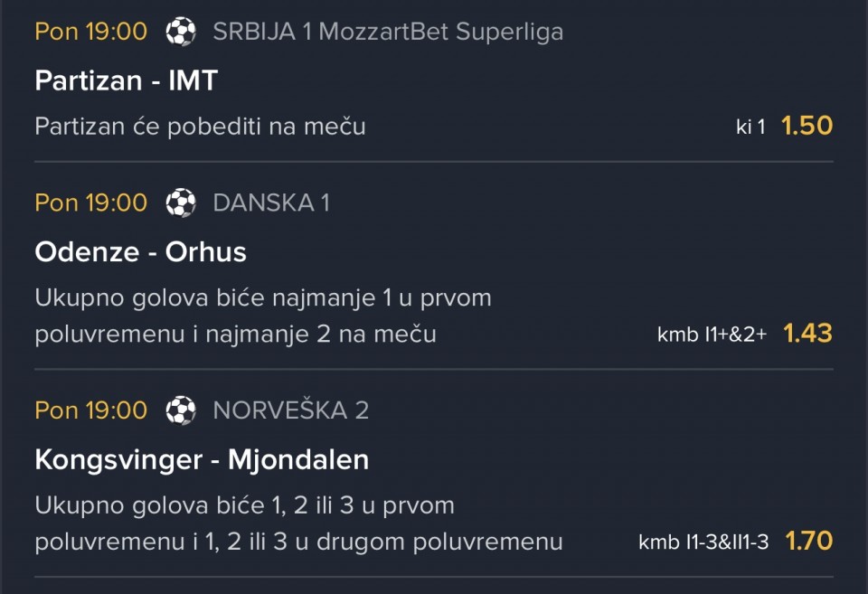868x594 pixels.
Task: Click 'Partizan će pobediti na meču' description
Action: 201,127
